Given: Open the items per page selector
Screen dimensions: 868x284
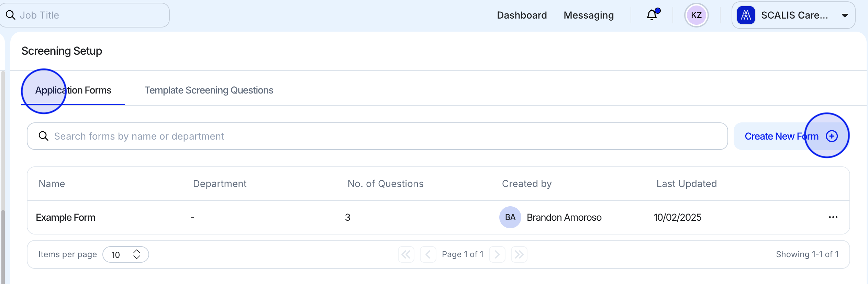Looking at the screenshot, I should (x=125, y=254).
